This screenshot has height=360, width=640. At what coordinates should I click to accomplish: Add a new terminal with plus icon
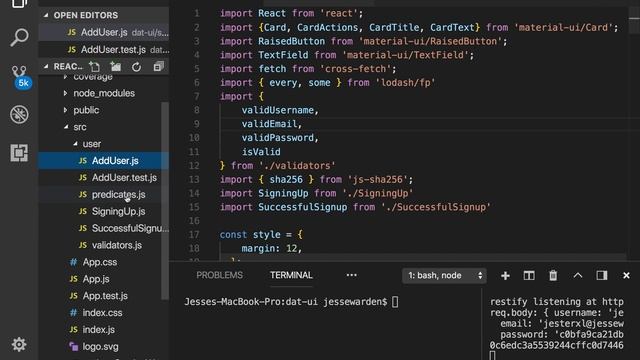505,276
